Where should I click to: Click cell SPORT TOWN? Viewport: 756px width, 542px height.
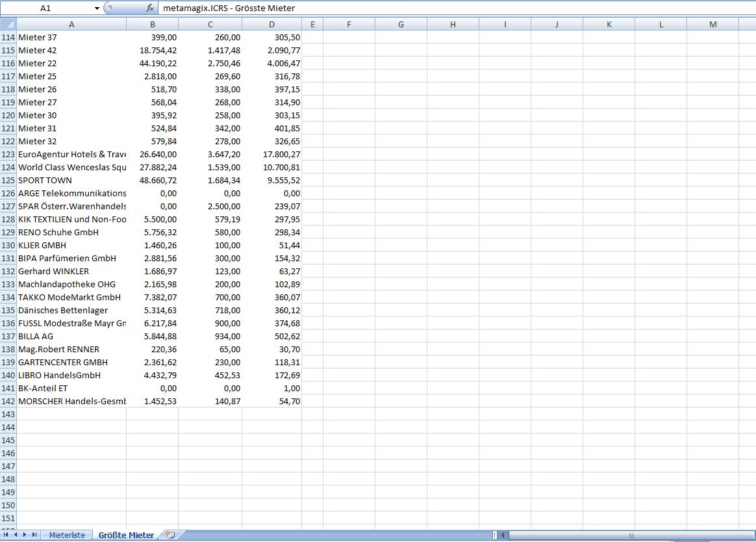[x=71, y=180]
